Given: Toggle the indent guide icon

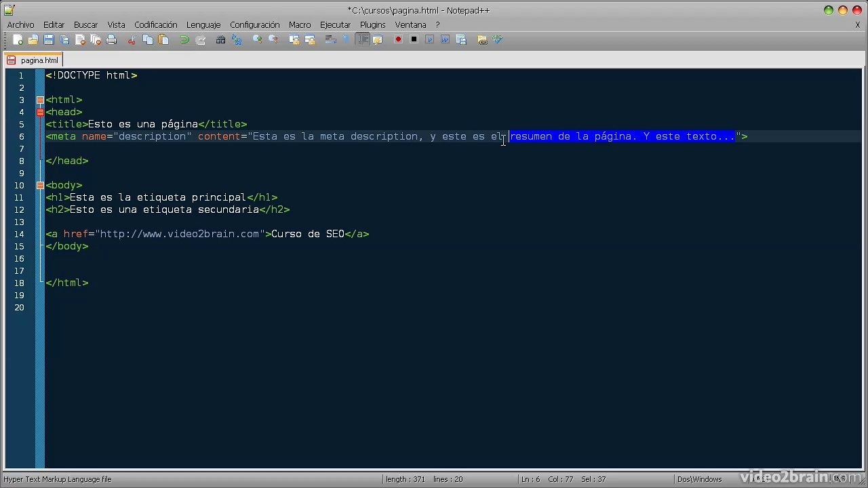Looking at the screenshot, I should (363, 40).
